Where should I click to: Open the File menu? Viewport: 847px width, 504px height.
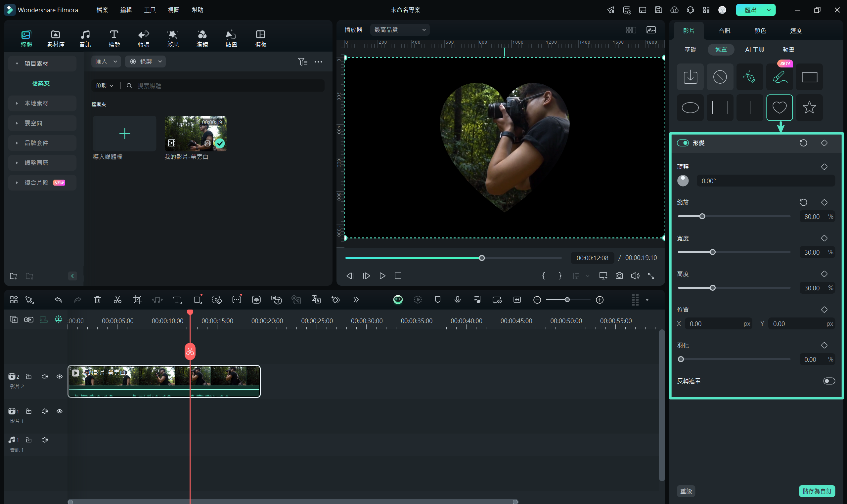pyautogui.click(x=102, y=10)
